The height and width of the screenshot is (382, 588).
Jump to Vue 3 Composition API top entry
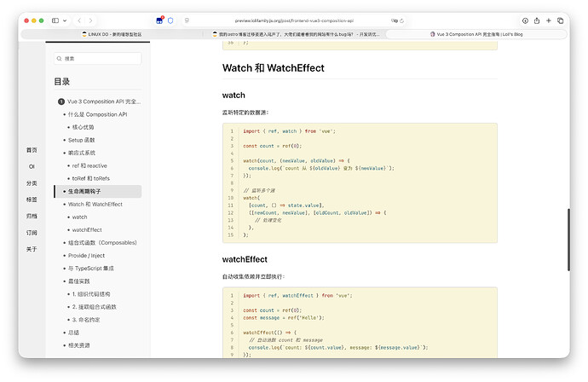point(99,101)
